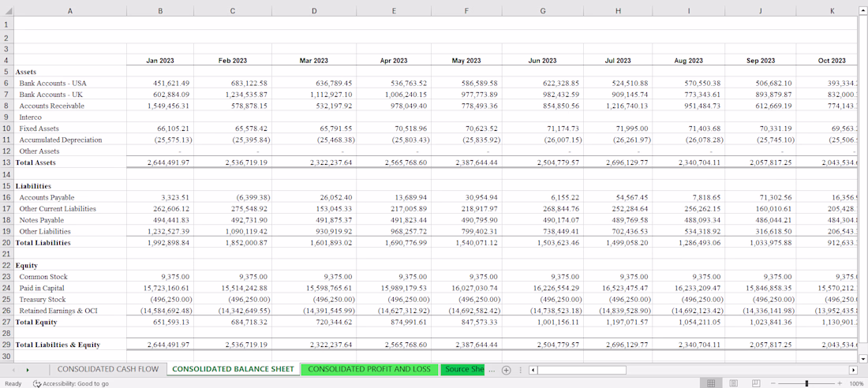Select column A header
The image size is (868, 388).
69,10
